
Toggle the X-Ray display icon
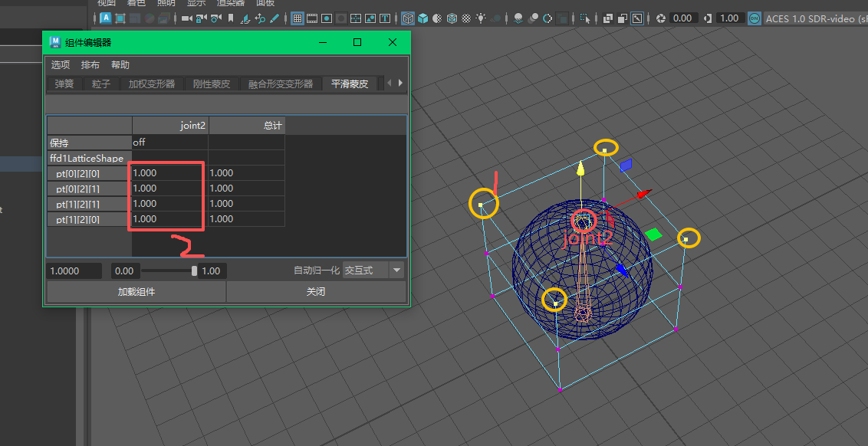608,18
